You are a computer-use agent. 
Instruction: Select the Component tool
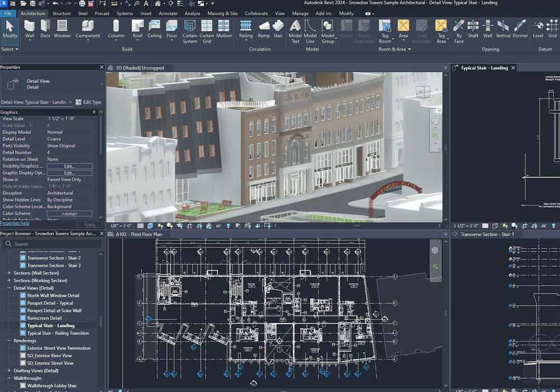click(x=88, y=29)
